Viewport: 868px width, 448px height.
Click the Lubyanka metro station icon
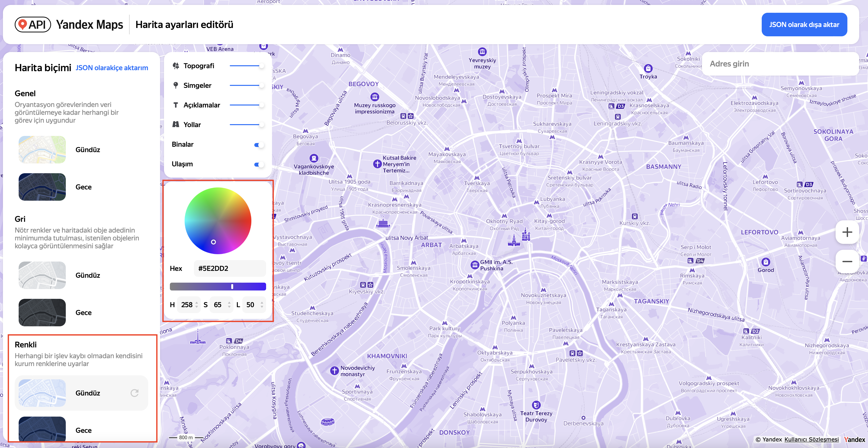pos(536,202)
